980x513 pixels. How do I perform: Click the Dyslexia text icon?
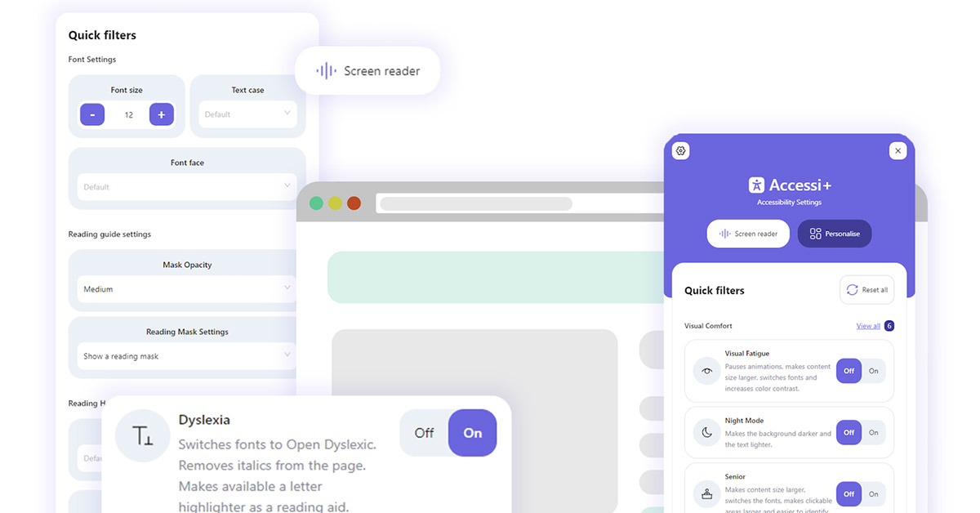[143, 437]
